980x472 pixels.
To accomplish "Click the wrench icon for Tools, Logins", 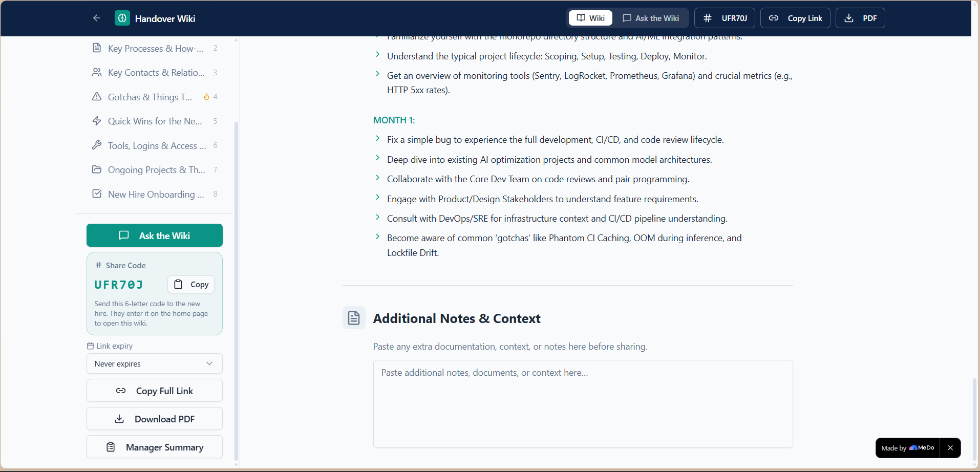I will click(97, 145).
